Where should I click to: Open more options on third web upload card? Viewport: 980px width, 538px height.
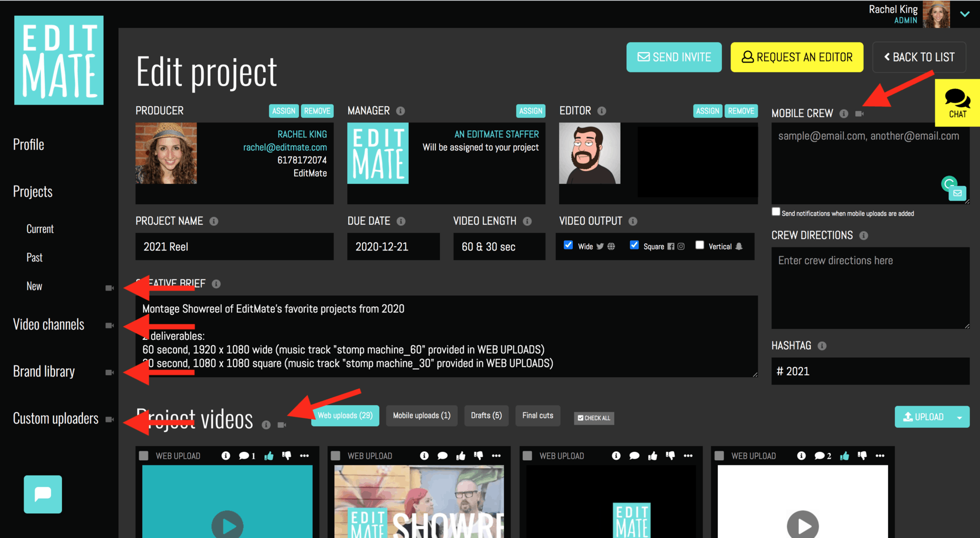688,456
